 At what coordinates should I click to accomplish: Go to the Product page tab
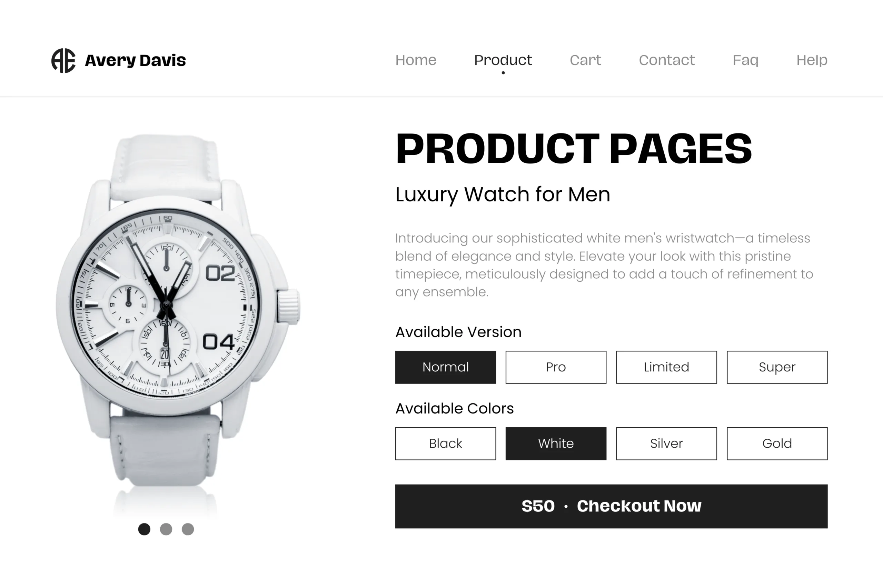click(x=503, y=60)
